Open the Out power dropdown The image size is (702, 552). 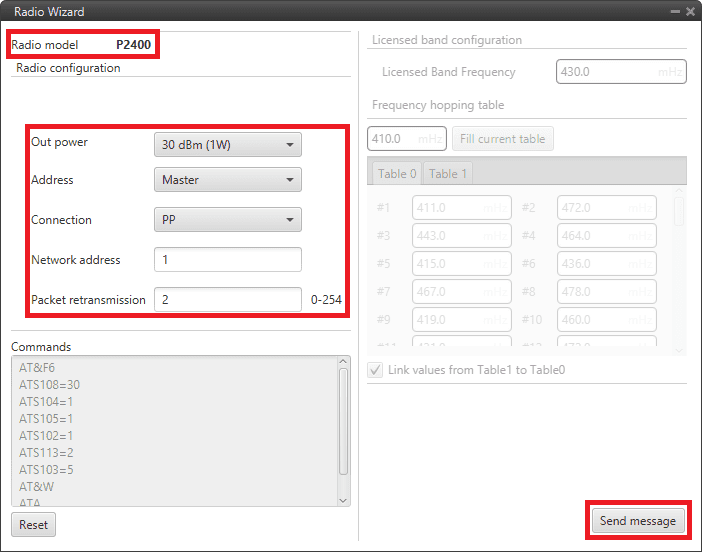click(227, 145)
